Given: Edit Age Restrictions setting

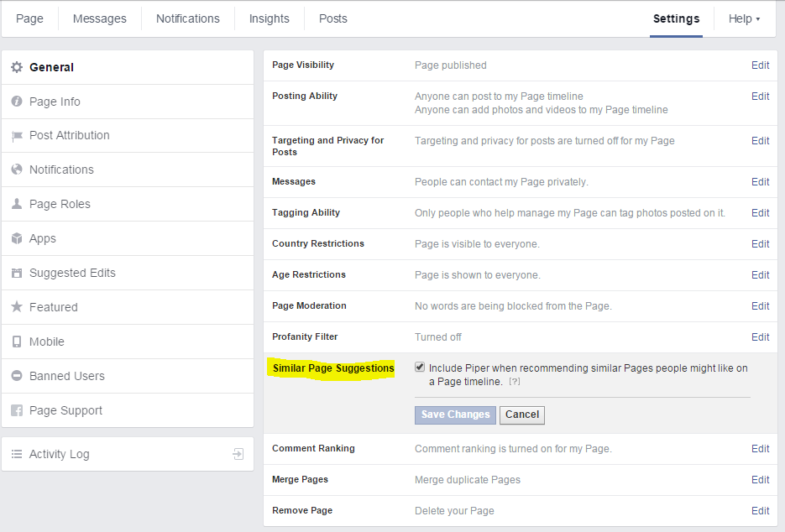Looking at the screenshot, I should click(760, 274).
